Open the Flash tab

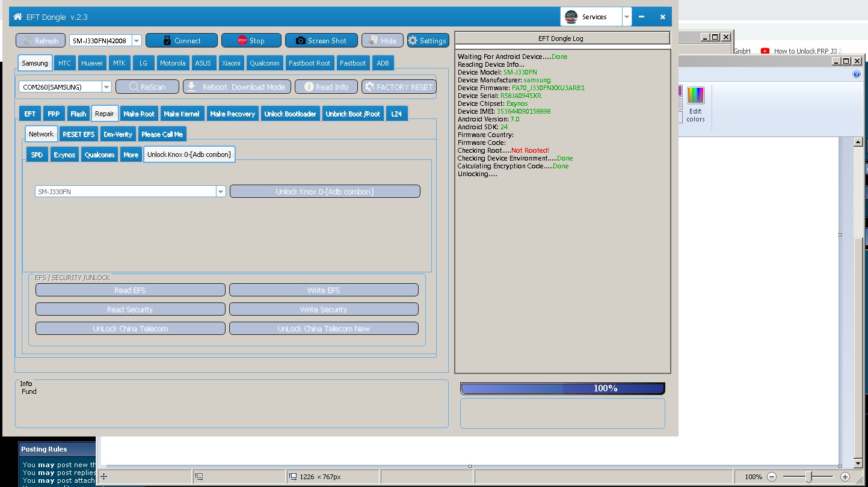pos(78,114)
